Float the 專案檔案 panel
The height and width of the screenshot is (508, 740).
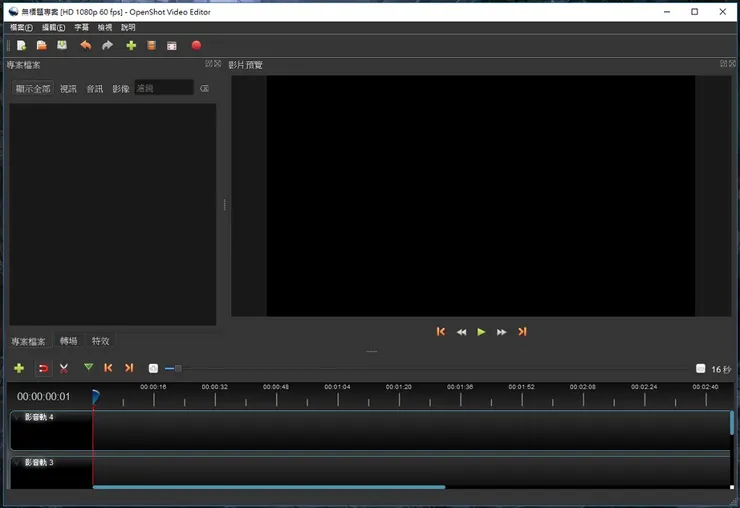coord(209,64)
